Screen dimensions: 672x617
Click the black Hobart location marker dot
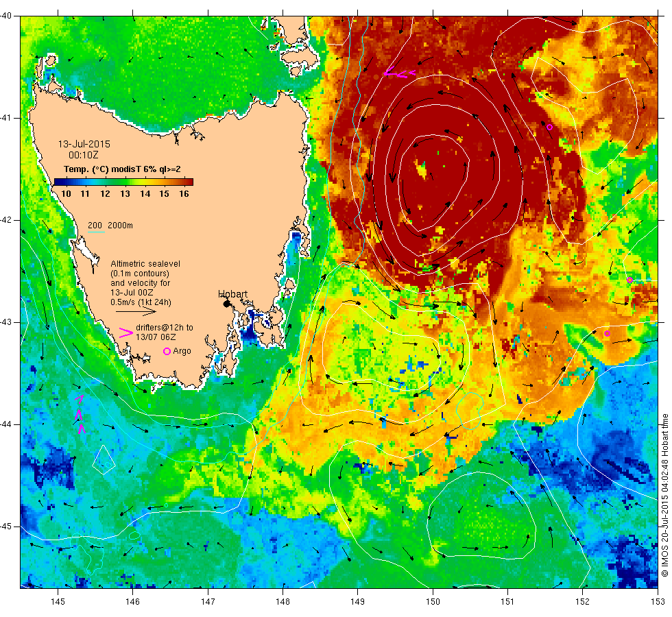227,303
